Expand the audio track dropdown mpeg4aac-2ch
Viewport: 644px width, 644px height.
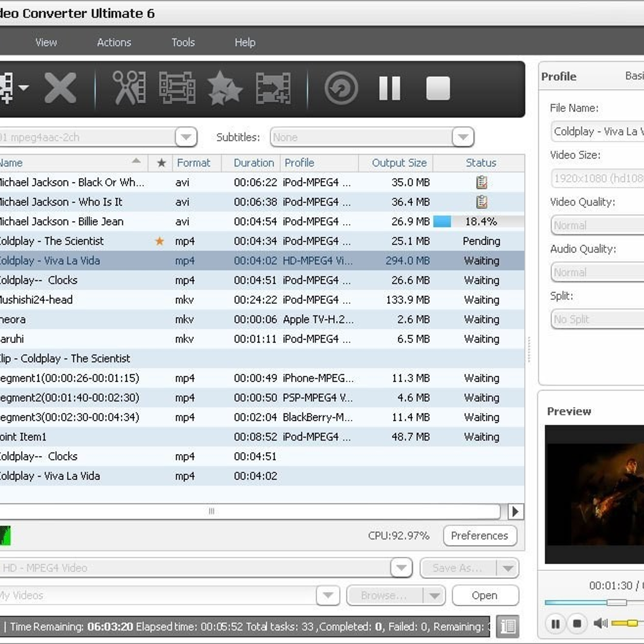[x=186, y=137]
